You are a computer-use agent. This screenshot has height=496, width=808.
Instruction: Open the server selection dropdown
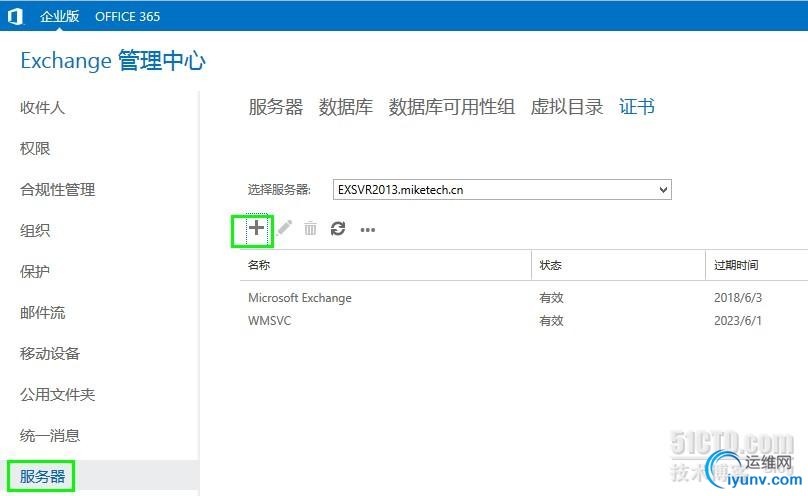502,190
